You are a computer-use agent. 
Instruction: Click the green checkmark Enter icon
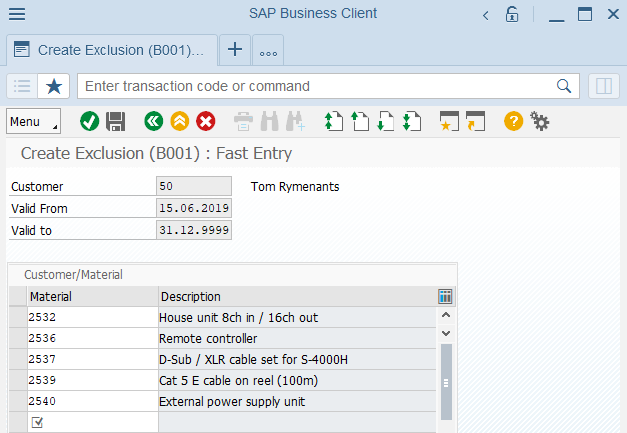(90, 121)
